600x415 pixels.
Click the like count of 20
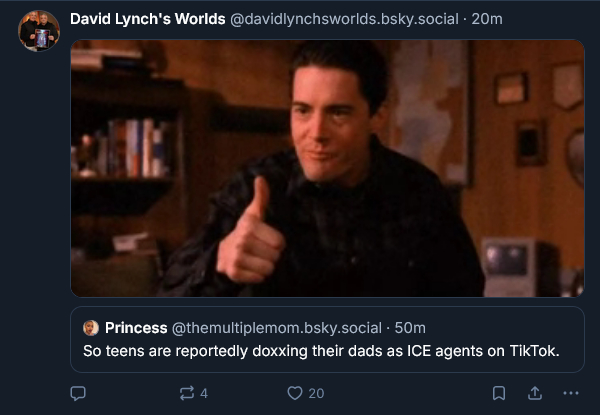[x=315, y=394]
